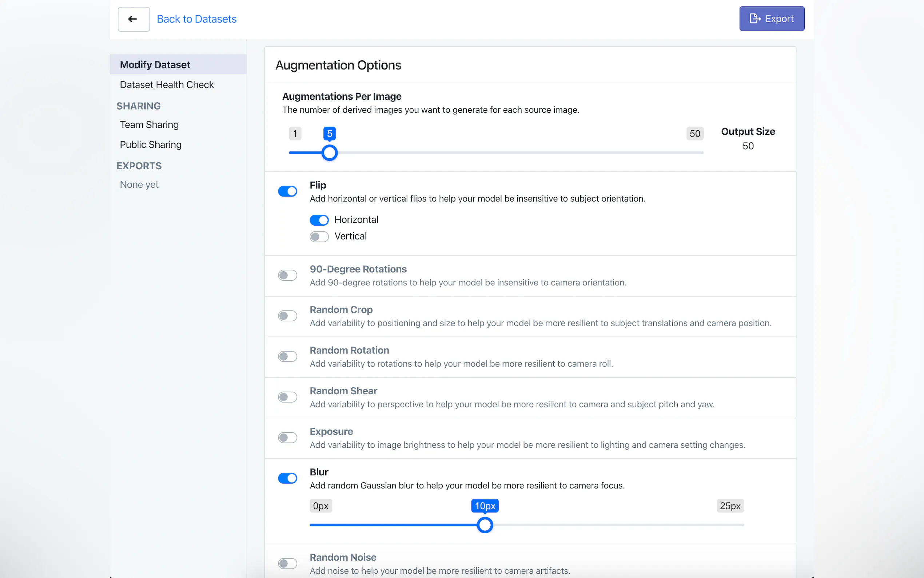The width and height of the screenshot is (924, 578).
Task: Open Dataset Health Check in the sidebar
Action: 167,84
